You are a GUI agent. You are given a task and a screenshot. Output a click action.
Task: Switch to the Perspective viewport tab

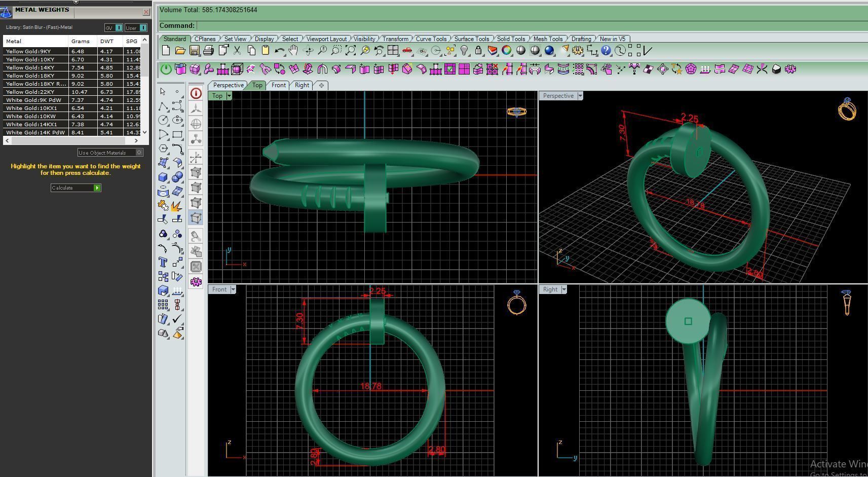(x=228, y=85)
